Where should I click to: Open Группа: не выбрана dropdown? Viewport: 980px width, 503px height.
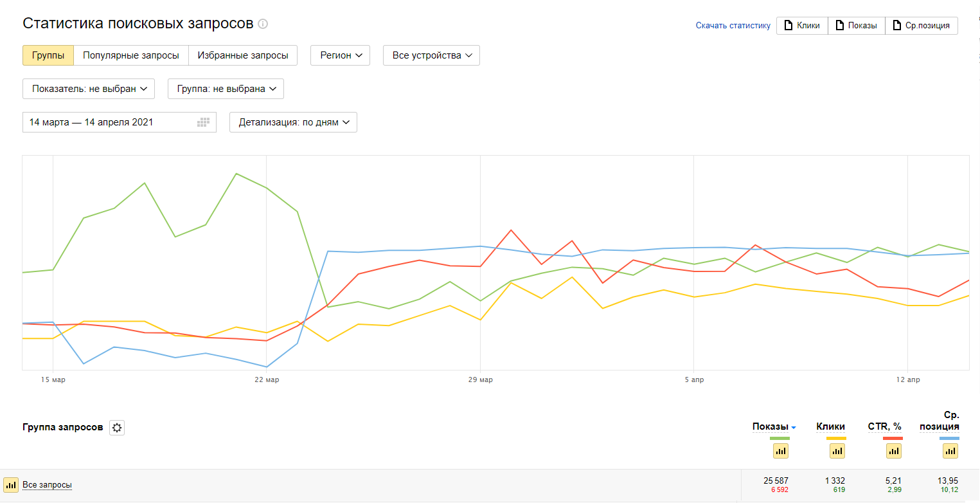[226, 89]
